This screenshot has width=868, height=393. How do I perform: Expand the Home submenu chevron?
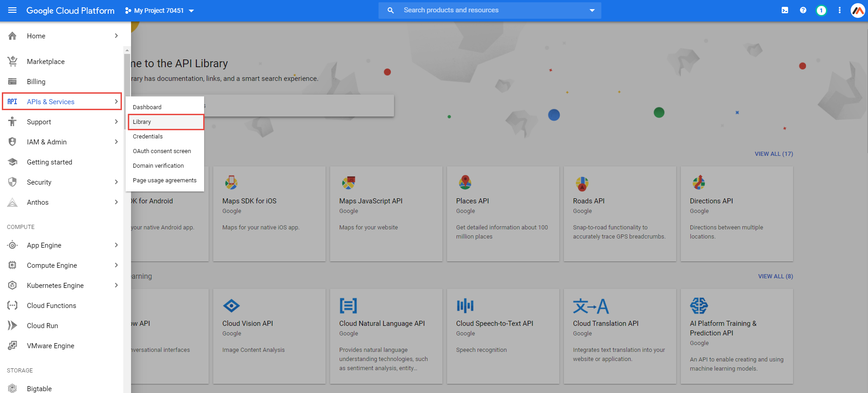pyautogui.click(x=116, y=36)
